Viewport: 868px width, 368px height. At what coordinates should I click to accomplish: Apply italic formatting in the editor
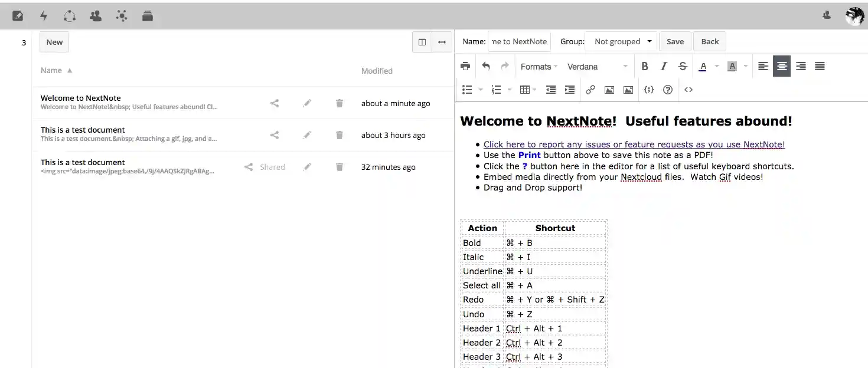664,66
